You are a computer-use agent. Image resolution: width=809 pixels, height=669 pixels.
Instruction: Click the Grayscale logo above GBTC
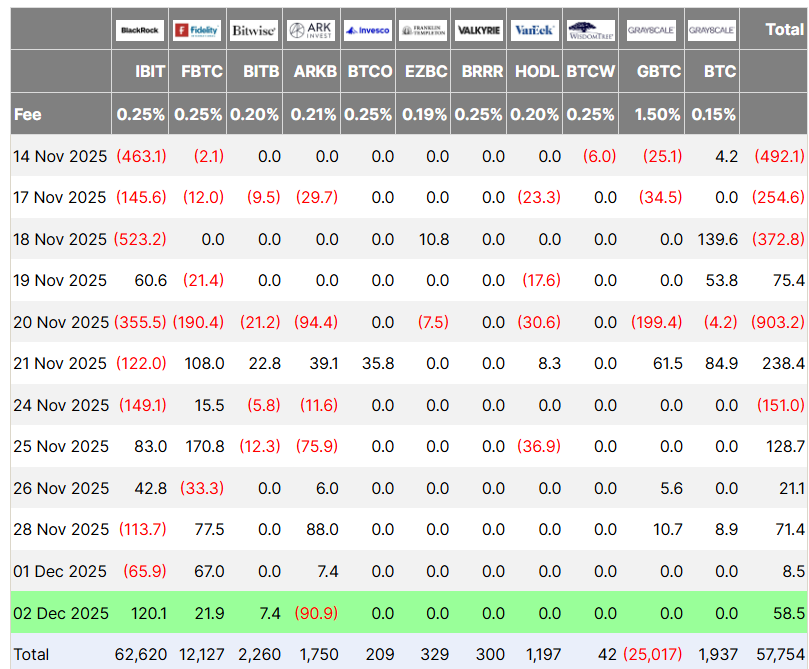pos(651,30)
